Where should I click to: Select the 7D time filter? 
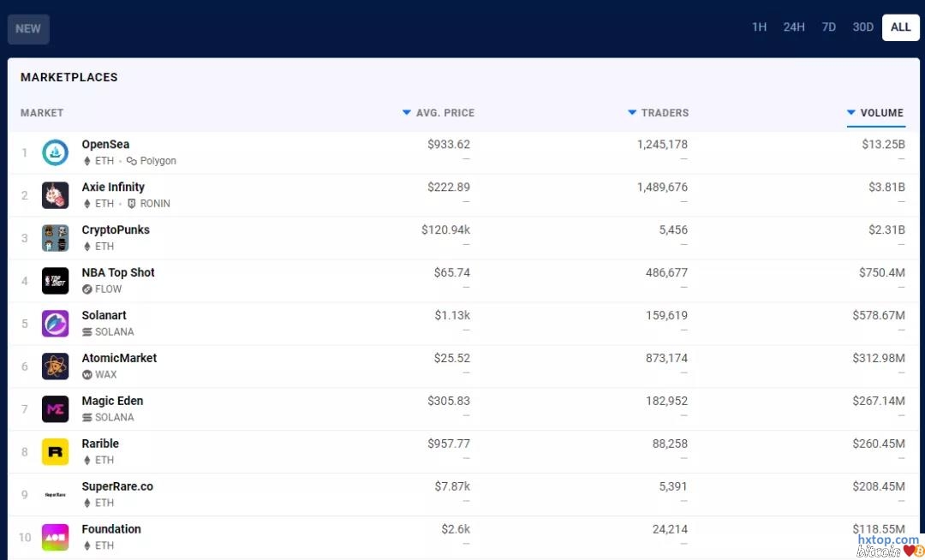[828, 27]
